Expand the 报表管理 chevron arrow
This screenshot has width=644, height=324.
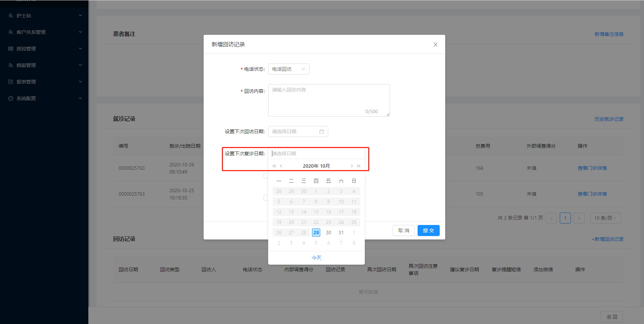tap(80, 82)
